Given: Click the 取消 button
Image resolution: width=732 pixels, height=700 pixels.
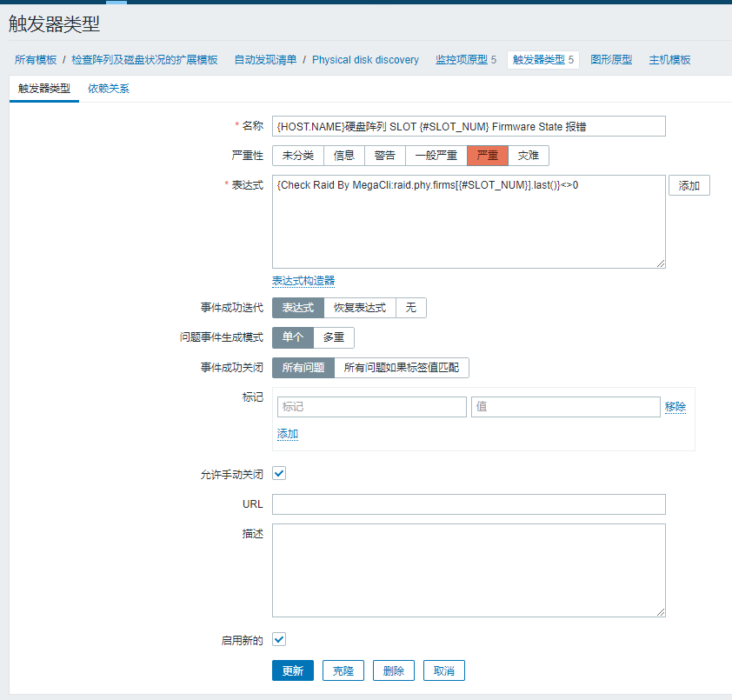Looking at the screenshot, I should tap(444, 670).
